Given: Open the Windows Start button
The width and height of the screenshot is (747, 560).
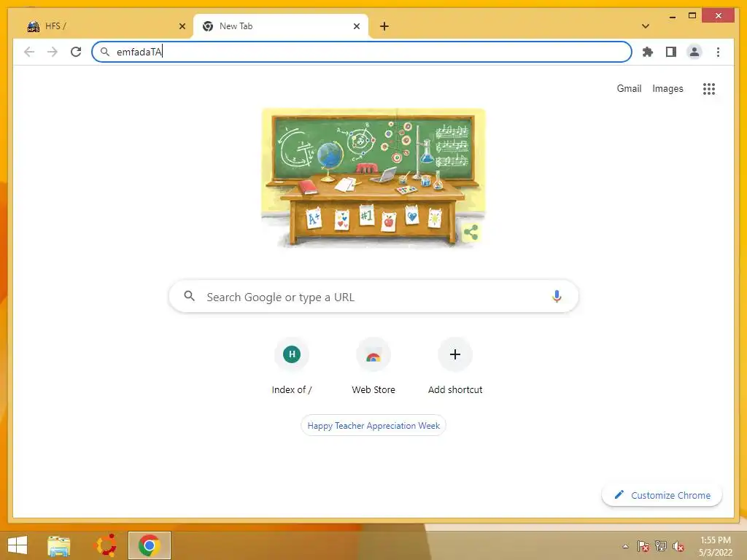Looking at the screenshot, I should click(18, 545).
